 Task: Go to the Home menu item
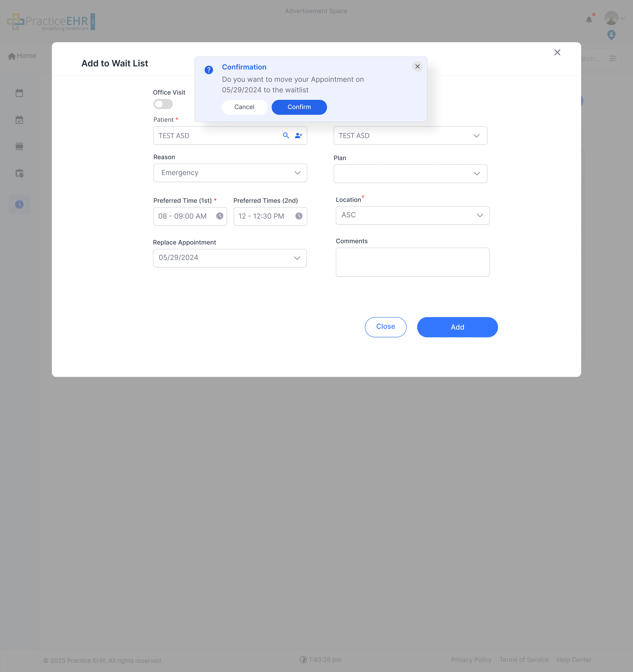coord(22,56)
